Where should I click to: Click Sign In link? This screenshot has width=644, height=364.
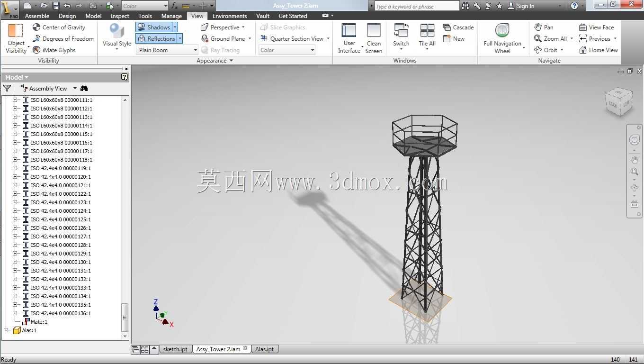coord(526,6)
